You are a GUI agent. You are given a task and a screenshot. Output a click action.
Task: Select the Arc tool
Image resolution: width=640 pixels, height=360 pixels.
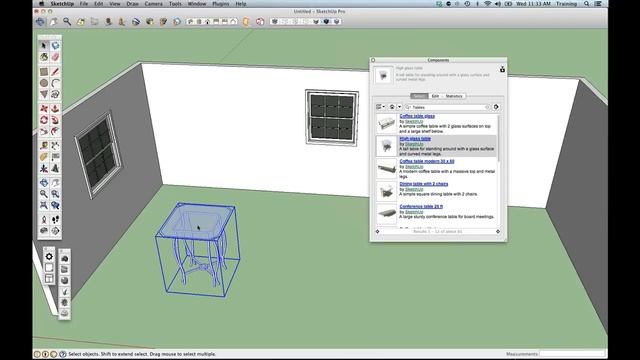click(55, 83)
